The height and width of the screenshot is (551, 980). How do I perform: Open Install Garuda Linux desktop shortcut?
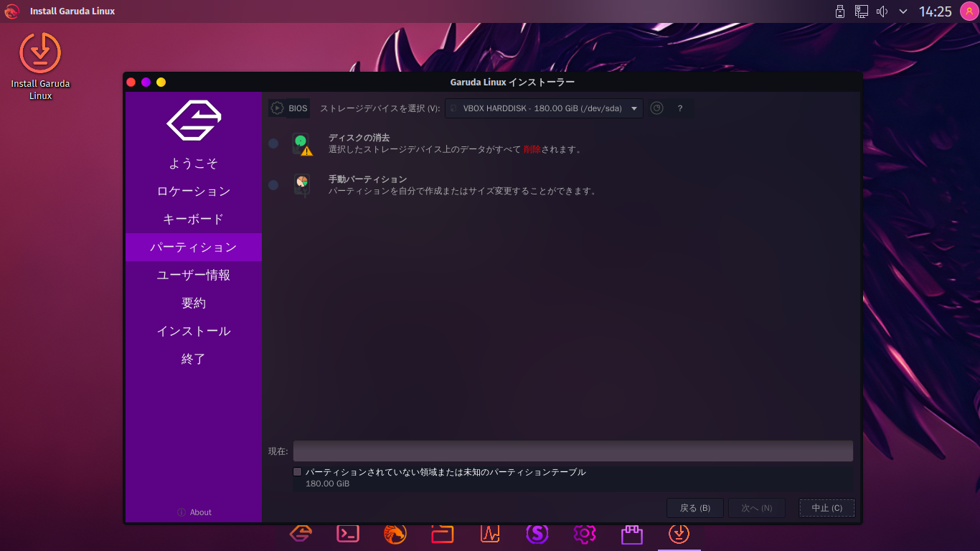40,66
